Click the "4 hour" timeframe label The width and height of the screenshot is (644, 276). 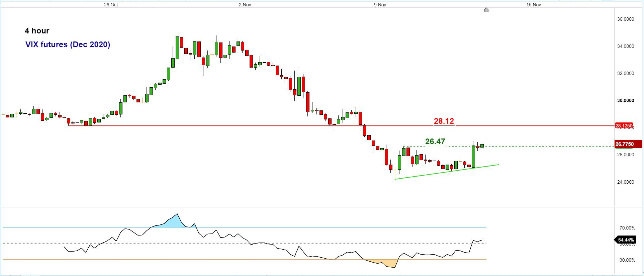pyautogui.click(x=37, y=31)
